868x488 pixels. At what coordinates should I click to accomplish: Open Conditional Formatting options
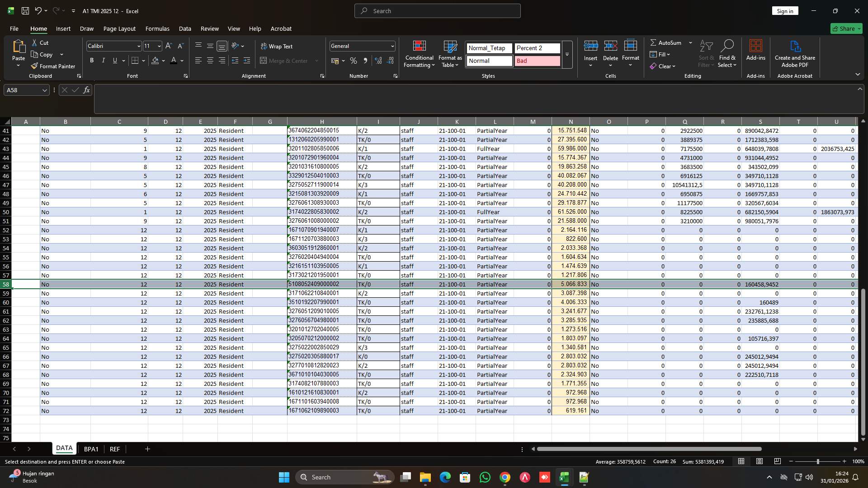[419, 53]
